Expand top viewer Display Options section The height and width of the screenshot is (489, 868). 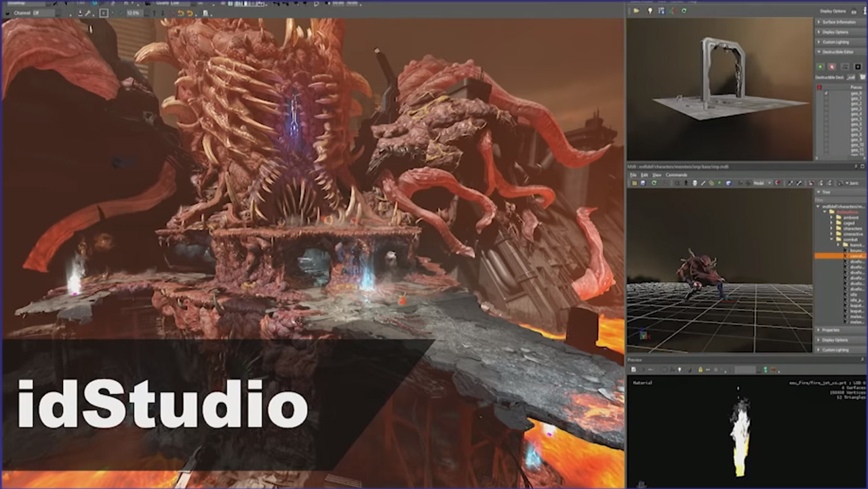(x=840, y=32)
